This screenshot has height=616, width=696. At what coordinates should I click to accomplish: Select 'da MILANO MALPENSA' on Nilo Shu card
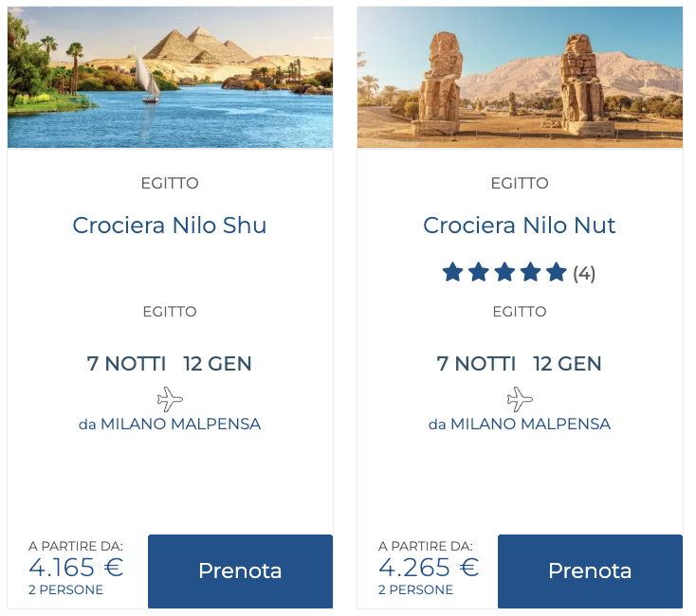point(170,424)
